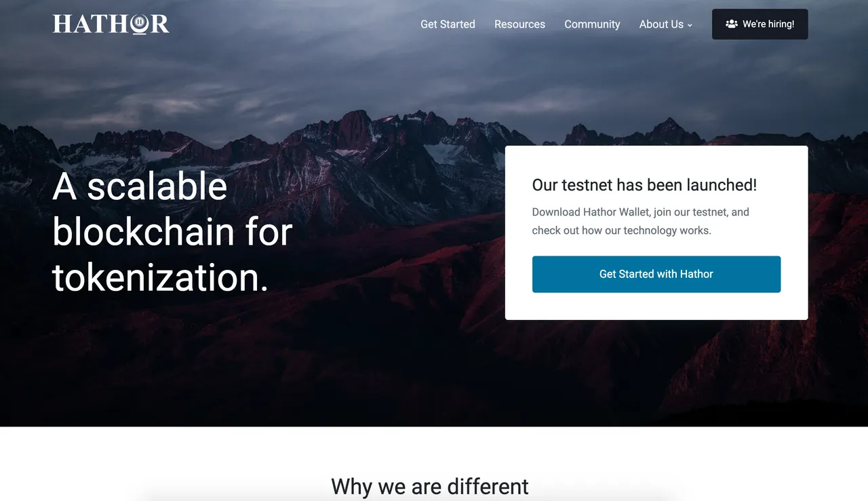Click the 'Why we are different' heading
The width and height of the screenshot is (868, 501).
430,486
